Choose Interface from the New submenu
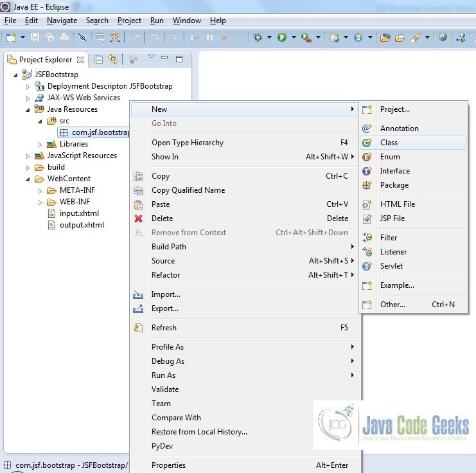Screen dimensions: 476x473 (413, 171)
